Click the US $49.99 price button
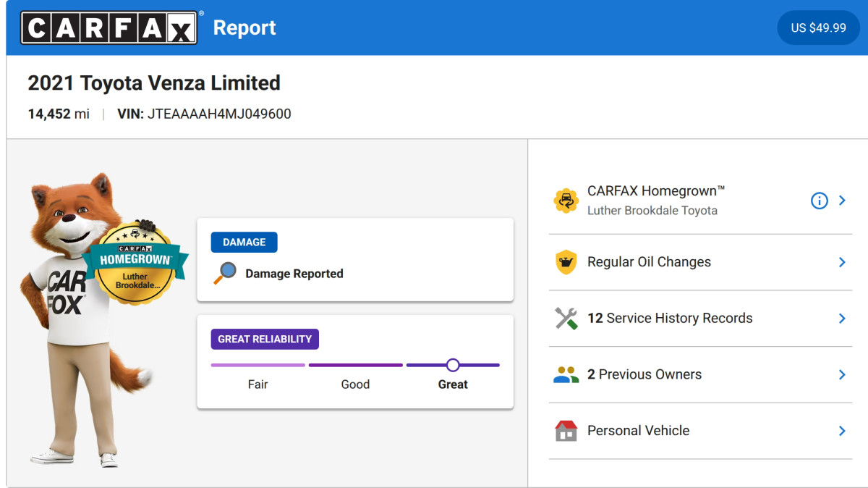The image size is (868, 488). pos(818,28)
